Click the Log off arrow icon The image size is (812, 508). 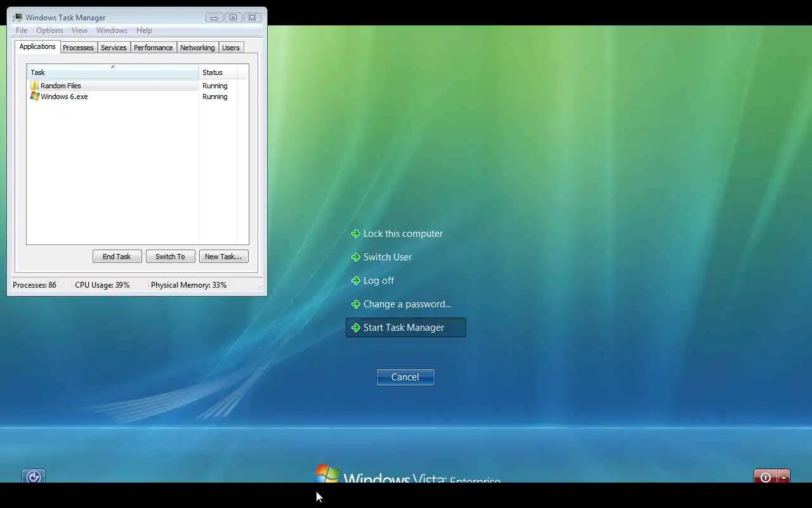pyautogui.click(x=356, y=281)
